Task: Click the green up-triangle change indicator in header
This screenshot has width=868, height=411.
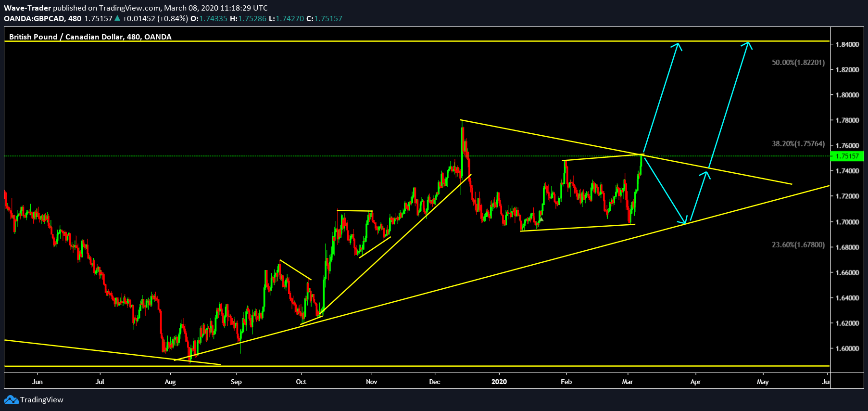Action: coord(117,18)
